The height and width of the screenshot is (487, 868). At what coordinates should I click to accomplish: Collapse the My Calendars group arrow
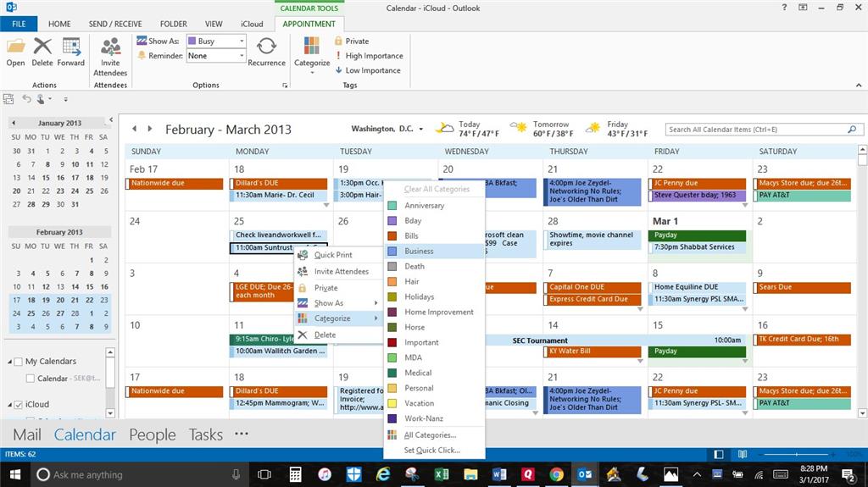(x=10, y=362)
